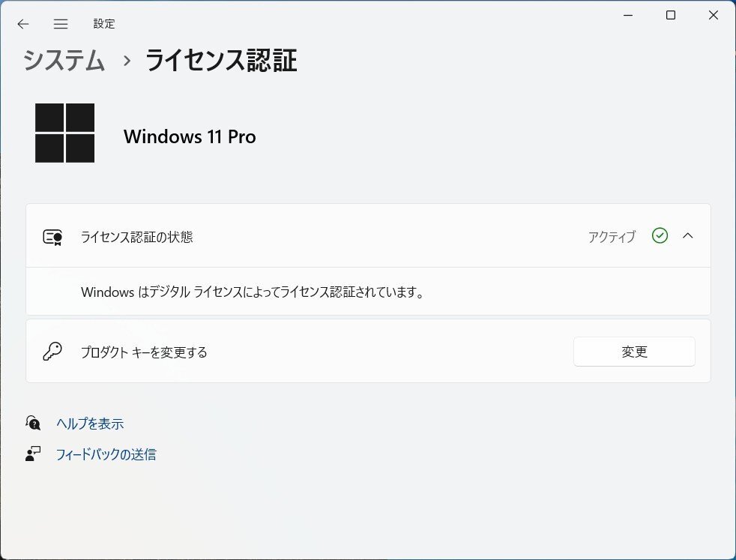Click the アクティブ status text
Viewport: 736px width, 560px height.
[x=612, y=236]
